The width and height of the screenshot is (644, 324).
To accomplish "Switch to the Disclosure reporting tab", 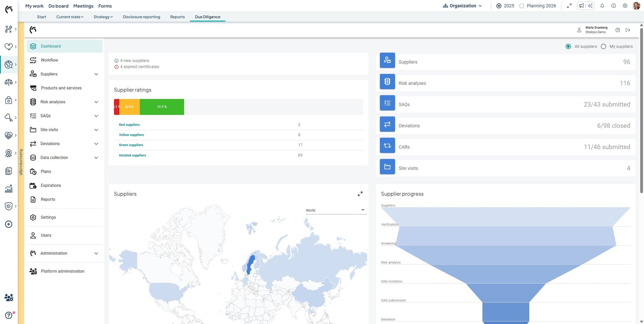I will (141, 17).
